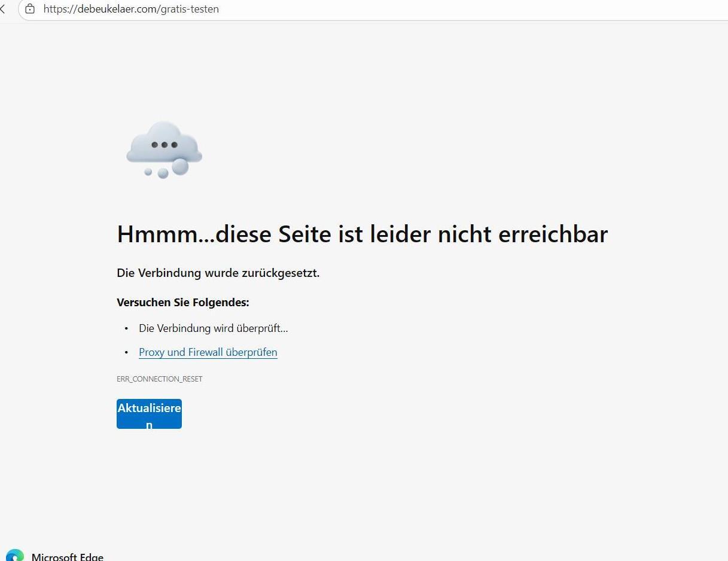
Task: Click 'Die Verbindung wurde zurückgesetzt.' text
Action: point(218,273)
